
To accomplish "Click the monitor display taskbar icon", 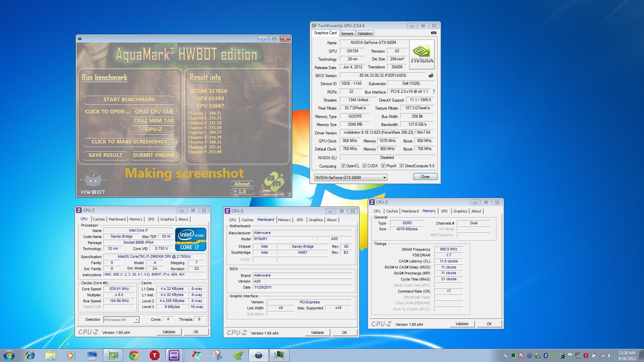I will coord(92,355).
